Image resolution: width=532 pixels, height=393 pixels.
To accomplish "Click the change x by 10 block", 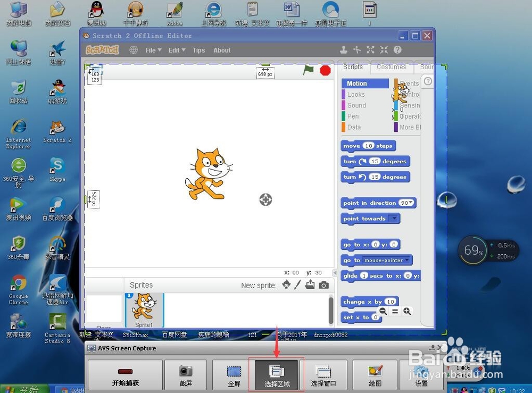I will 370,302.
